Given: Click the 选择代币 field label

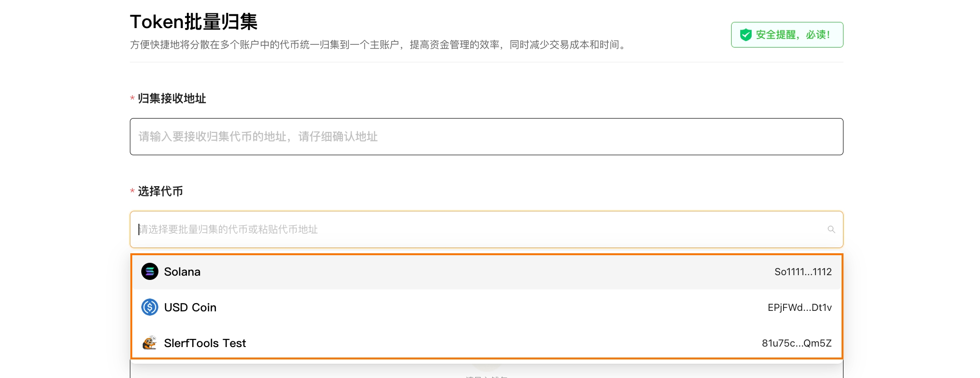Looking at the screenshot, I should (x=160, y=191).
